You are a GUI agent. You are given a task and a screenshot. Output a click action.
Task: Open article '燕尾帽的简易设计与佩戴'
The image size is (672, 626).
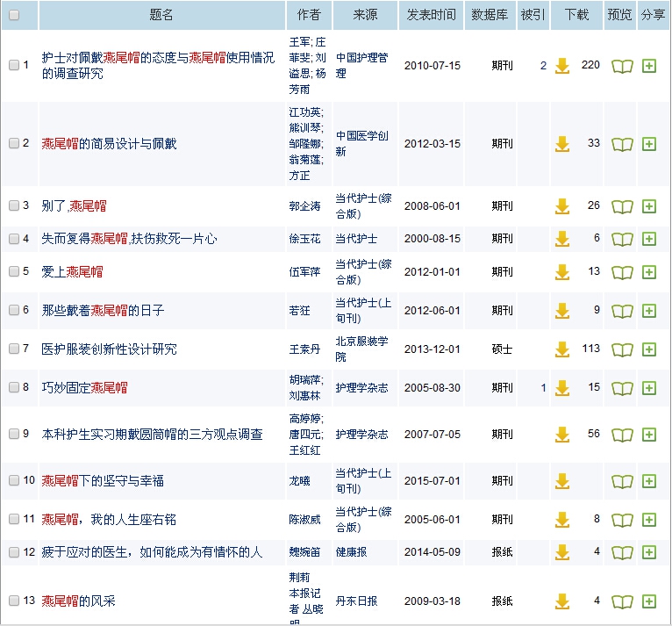pyautogui.click(x=109, y=144)
